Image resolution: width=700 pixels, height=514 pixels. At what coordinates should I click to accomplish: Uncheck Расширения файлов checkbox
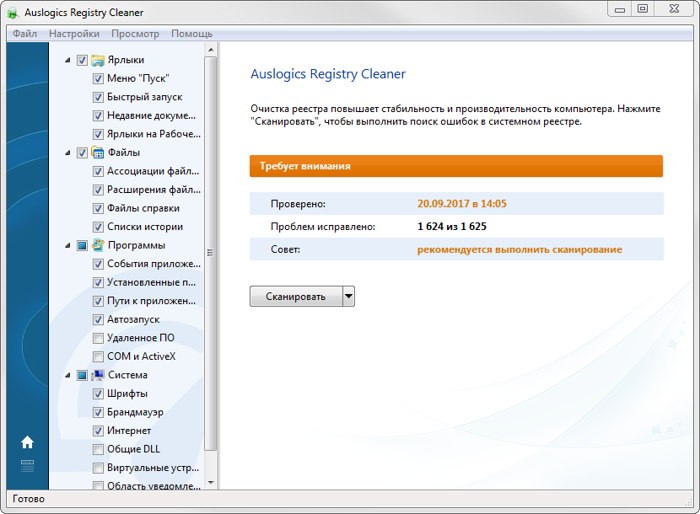pos(98,190)
